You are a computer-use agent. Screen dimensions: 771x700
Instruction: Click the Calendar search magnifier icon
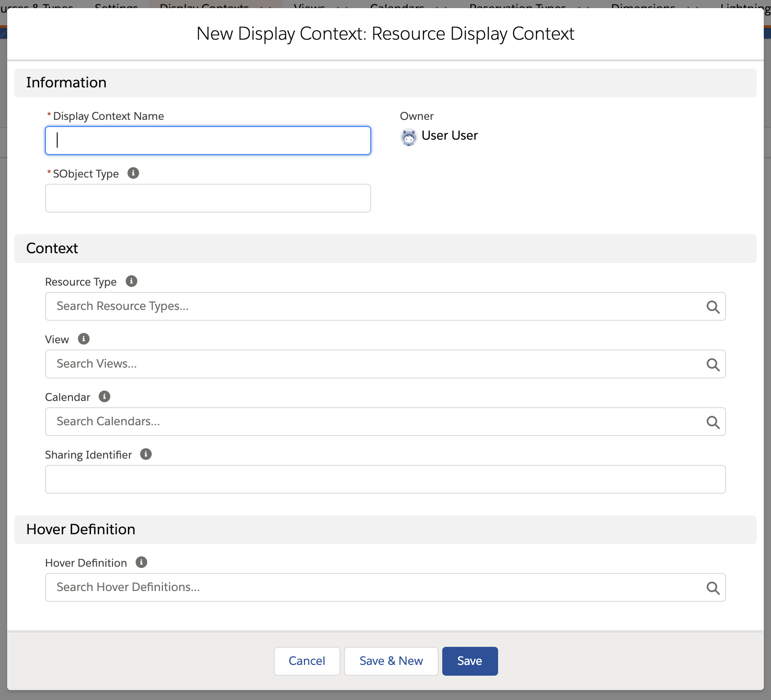pos(712,422)
